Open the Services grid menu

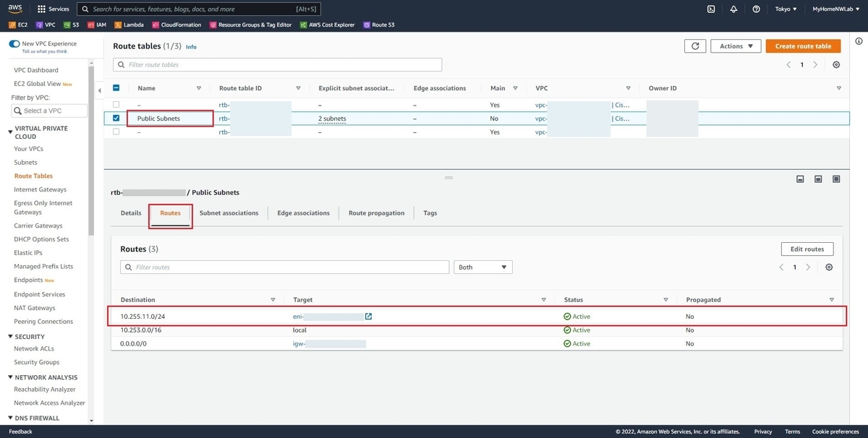[54, 9]
